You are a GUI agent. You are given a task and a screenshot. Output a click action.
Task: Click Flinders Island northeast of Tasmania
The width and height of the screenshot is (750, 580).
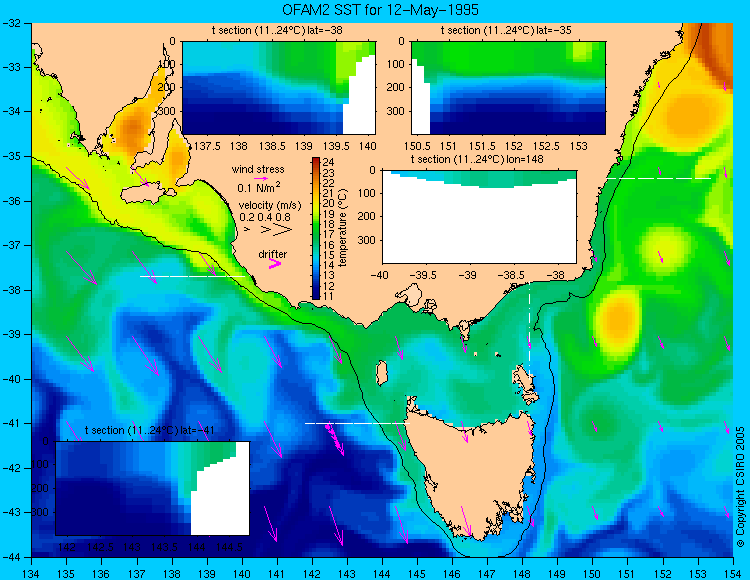point(523,378)
